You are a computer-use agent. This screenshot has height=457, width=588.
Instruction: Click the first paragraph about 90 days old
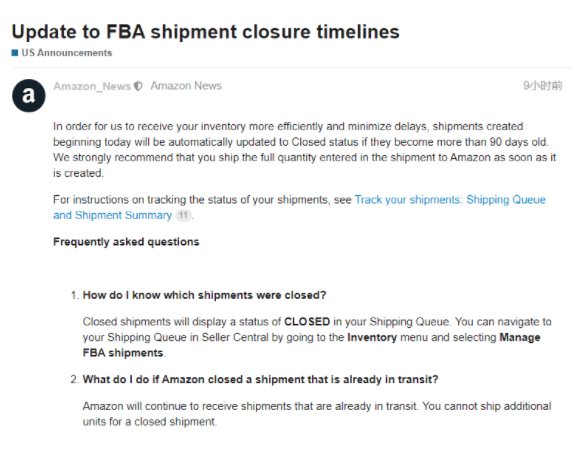[x=304, y=150]
